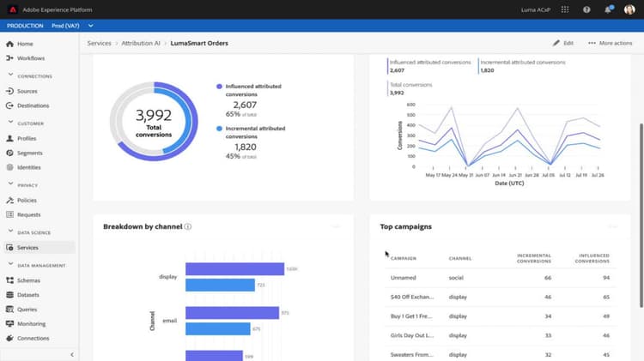
Task: Click info icon beside Breakdown by channel
Action: click(x=188, y=226)
